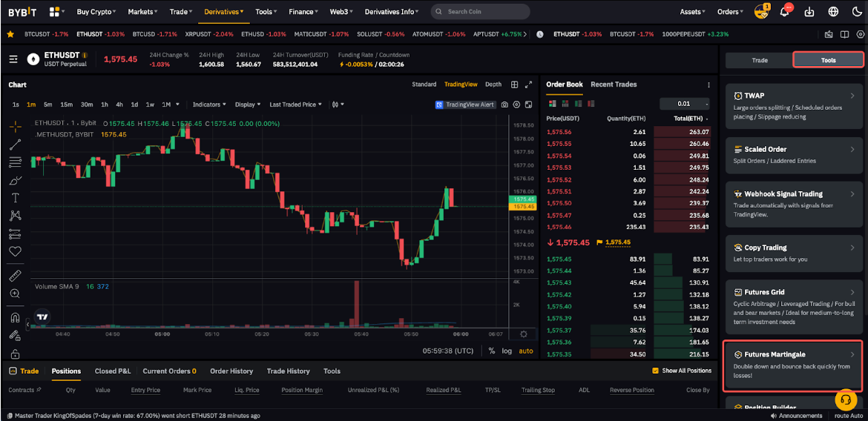868x421 pixels.
Task: Take a chart snapshot with camera icon
Action: click(x=504, y=105)
